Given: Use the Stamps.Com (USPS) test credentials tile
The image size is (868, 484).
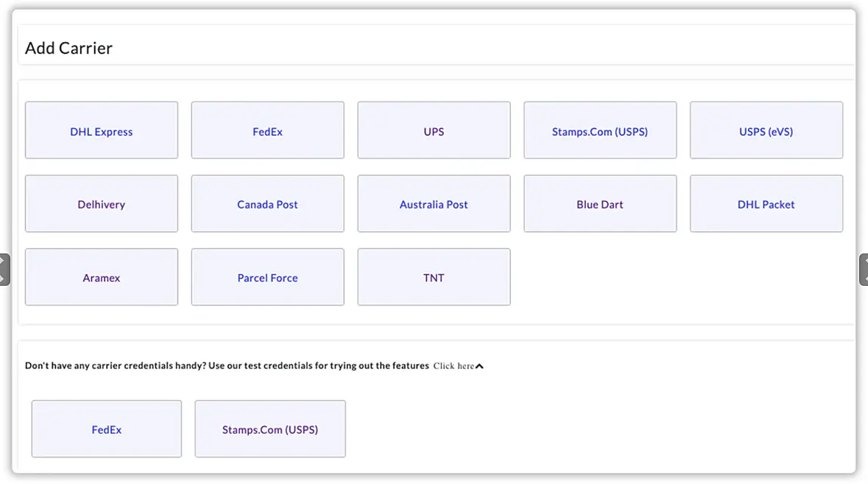Looking at the screenshot, I should [270, 429].
